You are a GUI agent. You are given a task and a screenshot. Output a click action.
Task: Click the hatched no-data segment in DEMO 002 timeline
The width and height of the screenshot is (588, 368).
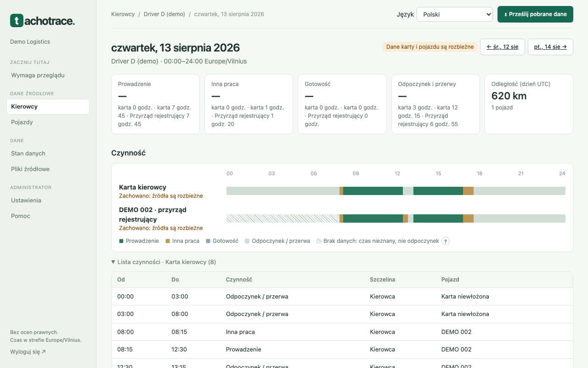(283, 218)
